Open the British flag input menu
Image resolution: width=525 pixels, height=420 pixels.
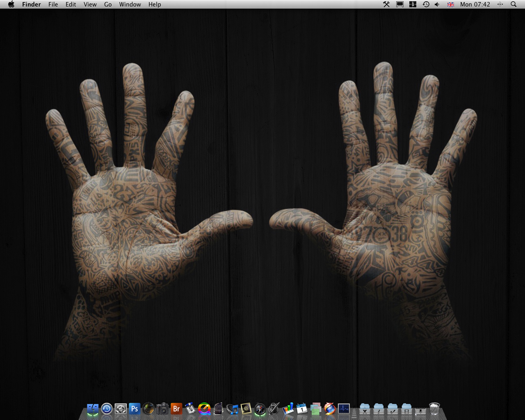pyautogui.click(x=451, y=5)
